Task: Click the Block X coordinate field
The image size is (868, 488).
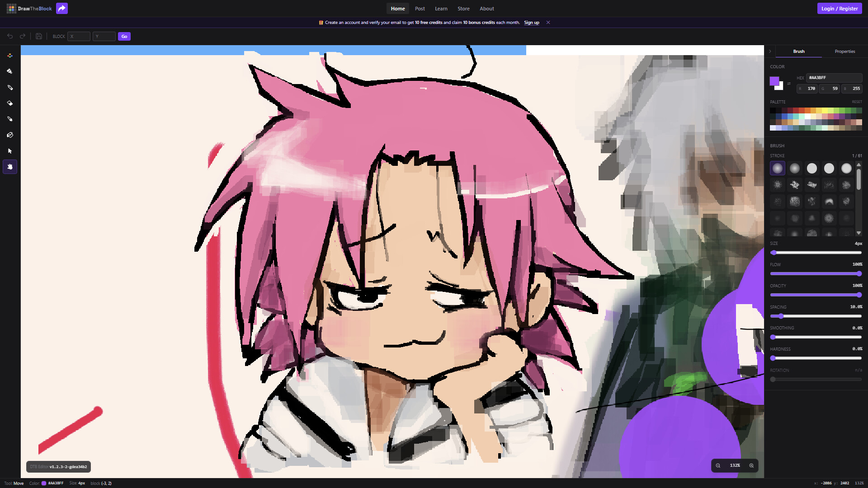Action: click(x=79, y=36)
